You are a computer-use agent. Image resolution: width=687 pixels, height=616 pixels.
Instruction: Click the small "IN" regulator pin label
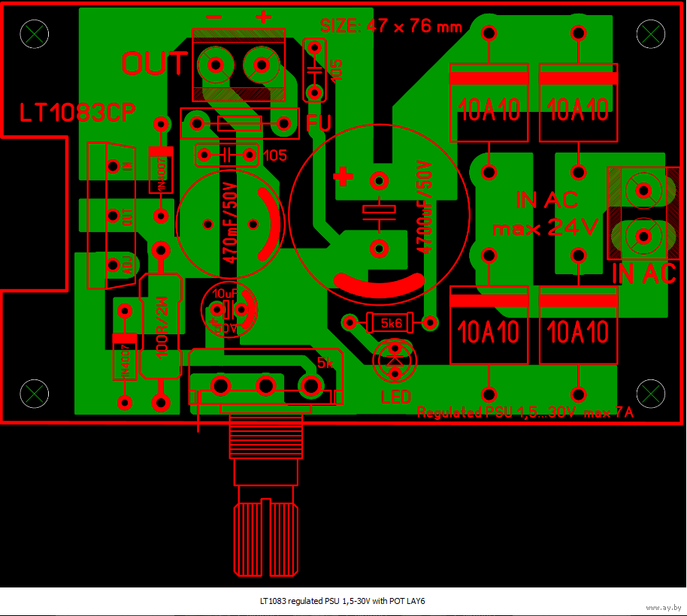point(127,166)
